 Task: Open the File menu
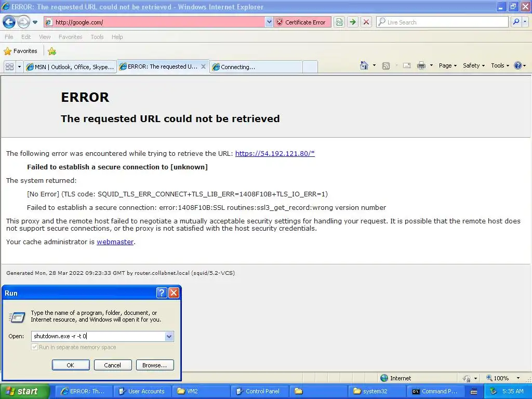(9, 37)
